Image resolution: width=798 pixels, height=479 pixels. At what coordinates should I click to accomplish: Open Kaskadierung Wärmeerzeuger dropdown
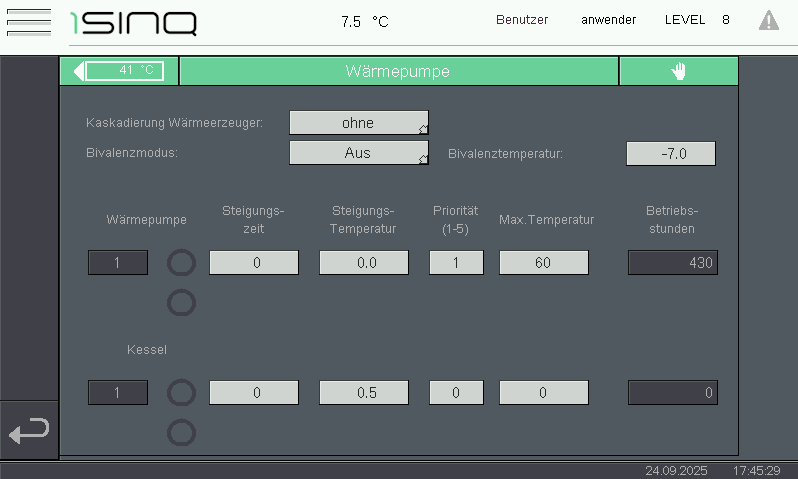tap(358, 123)
